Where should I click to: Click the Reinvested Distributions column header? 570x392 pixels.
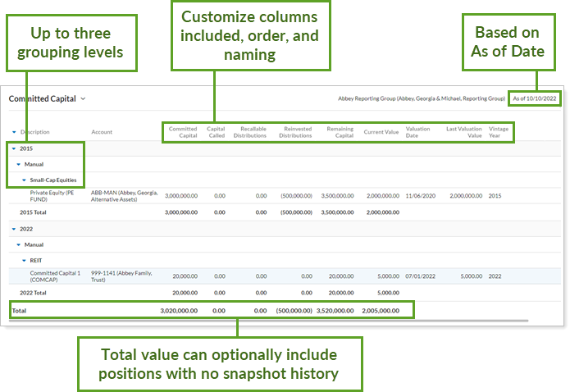[295, 132]
